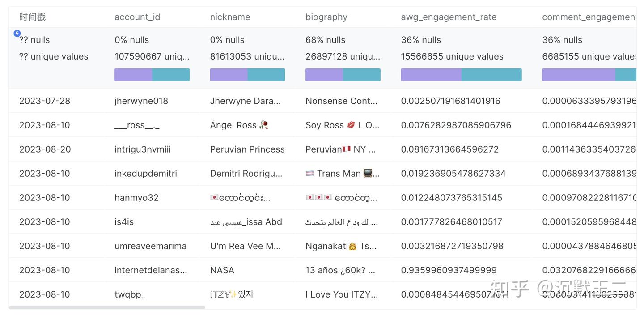Click teal segment of nickname distribution bar
Image resolution: width=644 pixels, height=315 pixels.
tap(267, 75)
